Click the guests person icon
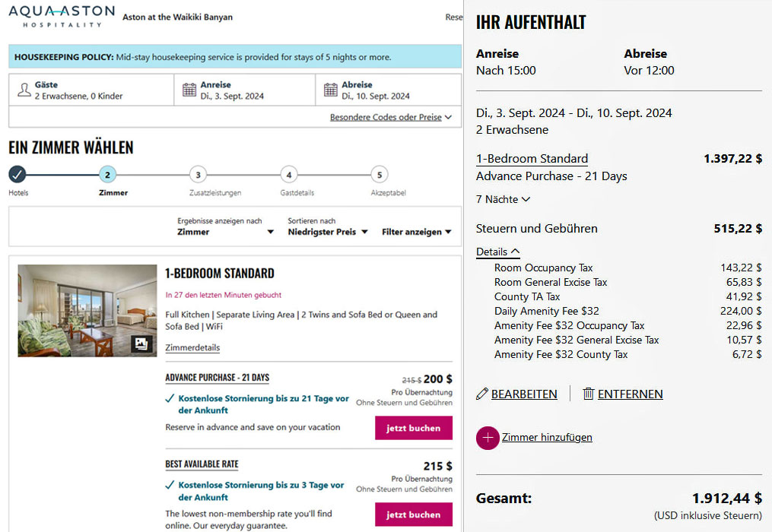The width and height of the screenshot is (772, 532). (x=24, y=90)
